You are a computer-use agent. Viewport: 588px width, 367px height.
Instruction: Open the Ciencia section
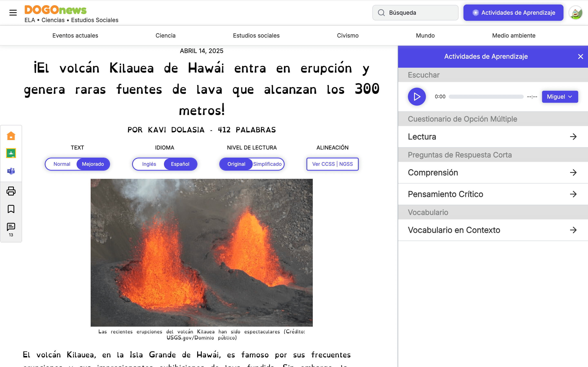(x=165, y=35)
